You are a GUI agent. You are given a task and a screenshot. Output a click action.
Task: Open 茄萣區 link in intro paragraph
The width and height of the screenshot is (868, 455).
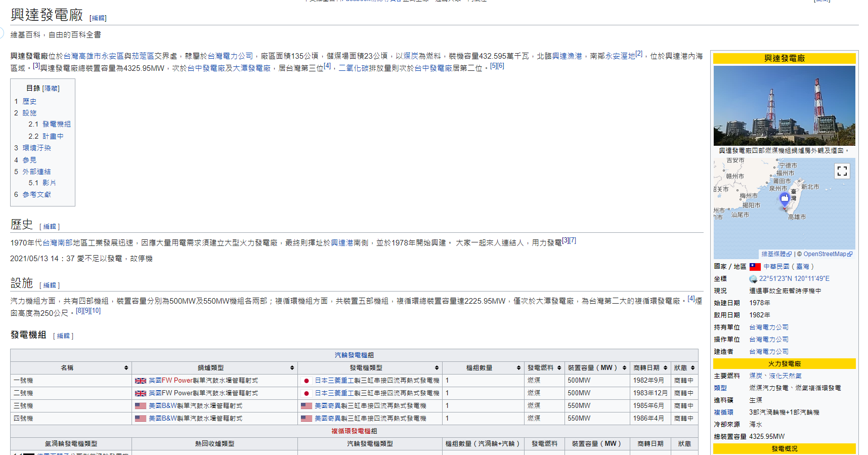(x=143, y=56)
